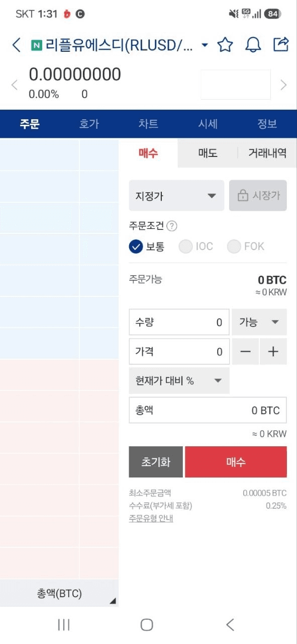Go to next coin with right chevron
297x644 pixels.
tap(283, 85)
